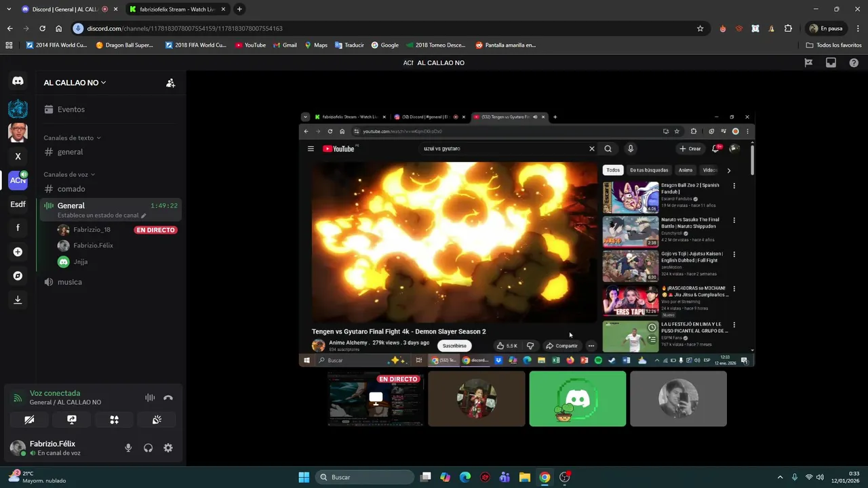Viewport: 868px width, 488px height.
Task: Expand the AL CALLAO NO server menu
Action: click(x=75, y=83)
